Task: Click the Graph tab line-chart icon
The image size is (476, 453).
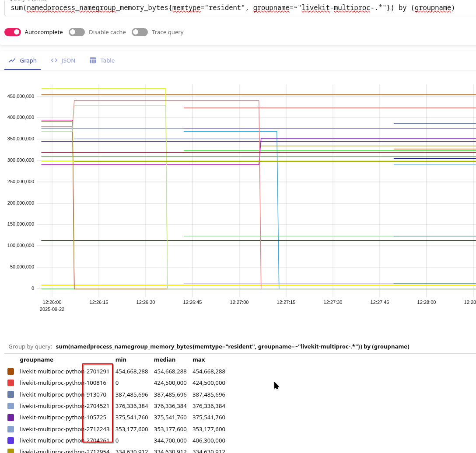Action: 12,60
